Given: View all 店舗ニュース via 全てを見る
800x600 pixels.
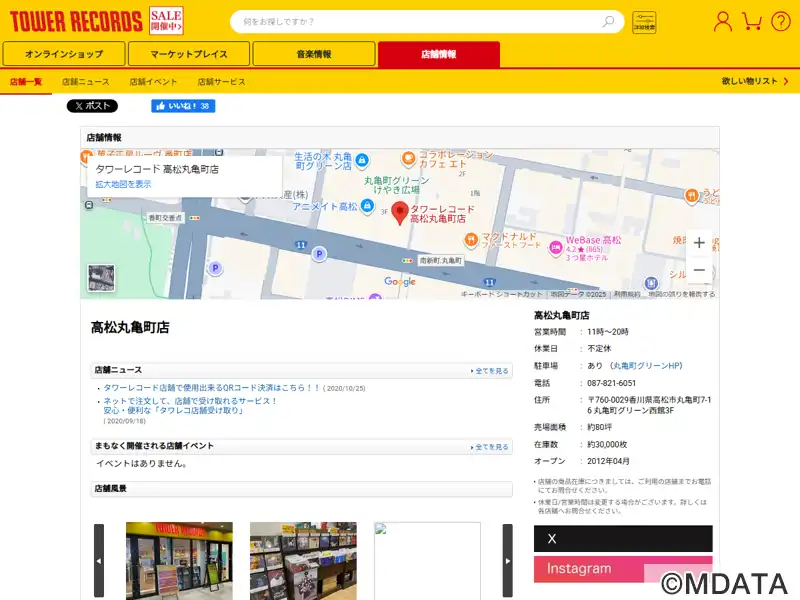Looking at the screenshot, I should 490,371.
